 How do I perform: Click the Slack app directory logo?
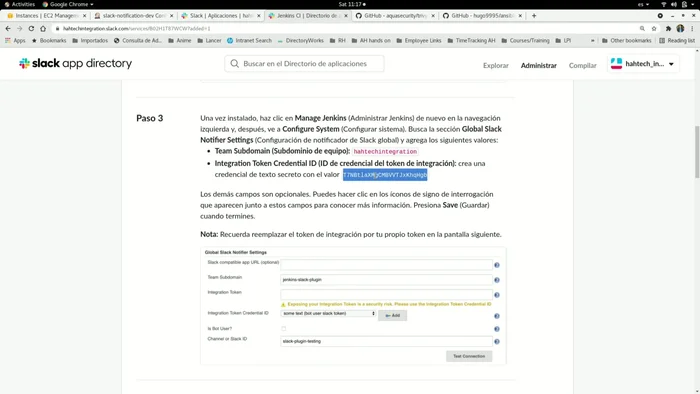pyautogui.click(x=75, y=63)
